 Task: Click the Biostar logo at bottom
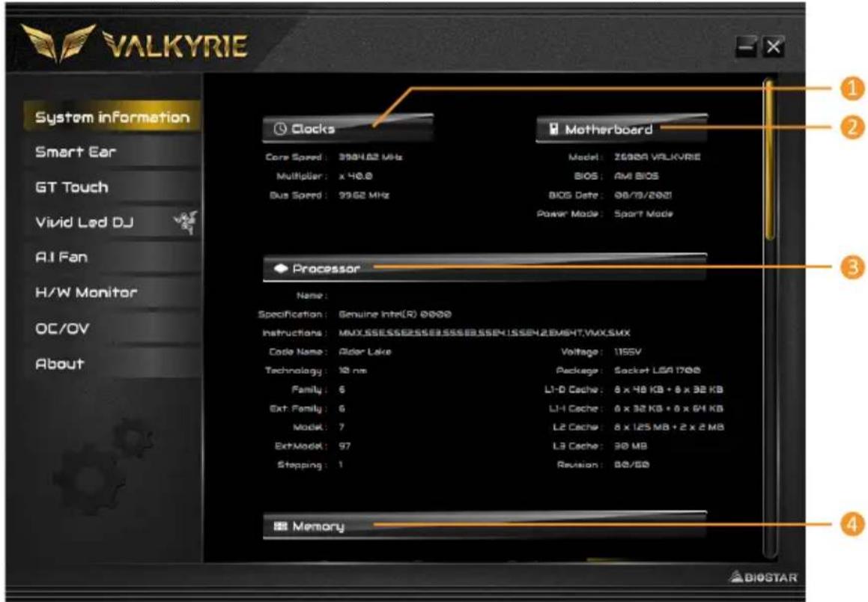point(764,577)
